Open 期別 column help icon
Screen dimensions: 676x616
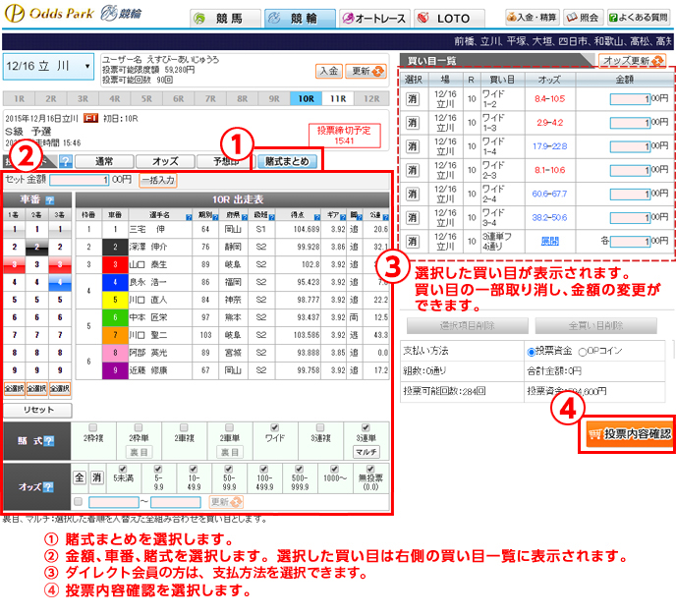(x=215, y=217)
